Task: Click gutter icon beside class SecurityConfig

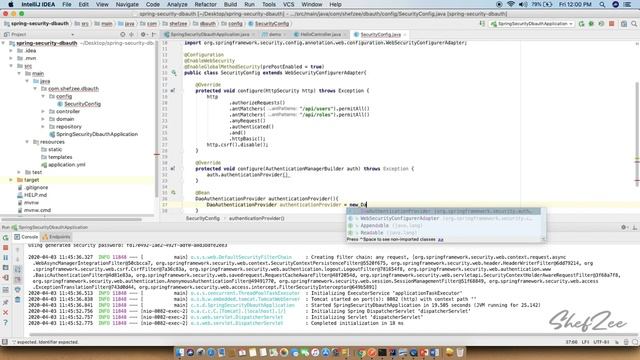Action: [174, 73]
